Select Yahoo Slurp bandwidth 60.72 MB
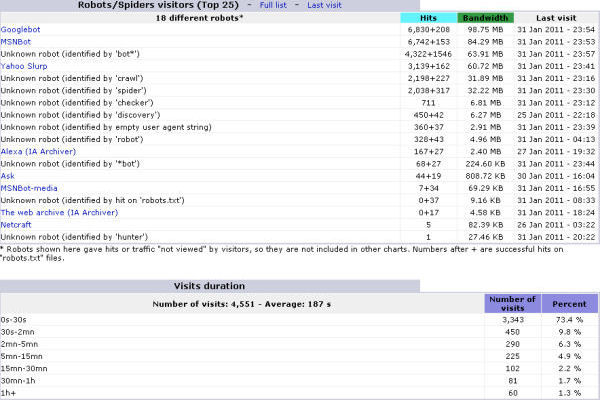The width and height of the screenshot is (600, 400). pyautogui.click(x=485, y=66)
